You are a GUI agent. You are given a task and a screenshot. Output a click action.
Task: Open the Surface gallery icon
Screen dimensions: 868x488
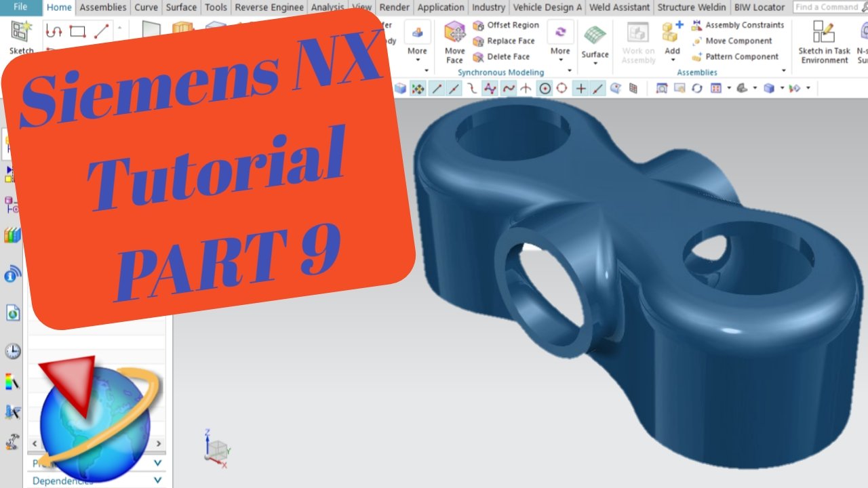coord(595,35)
